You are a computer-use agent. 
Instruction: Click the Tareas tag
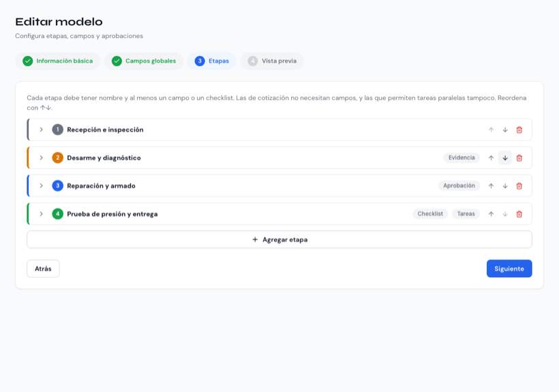466,214
